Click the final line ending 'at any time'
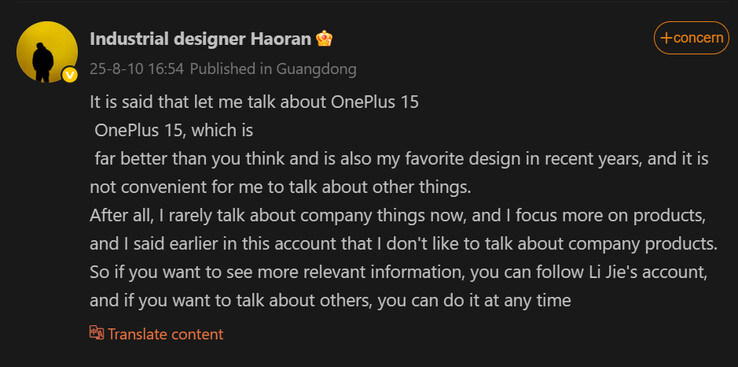 click(330, 301)
